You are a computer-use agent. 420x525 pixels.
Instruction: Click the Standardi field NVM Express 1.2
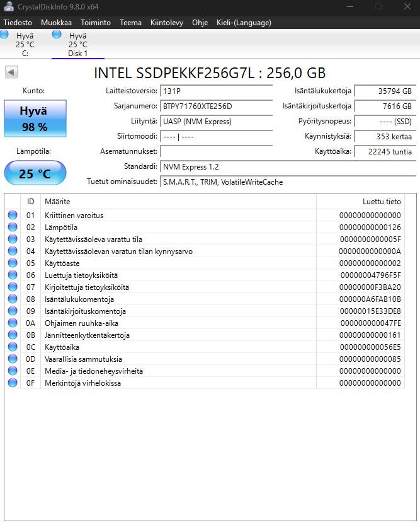click(288, 167)
